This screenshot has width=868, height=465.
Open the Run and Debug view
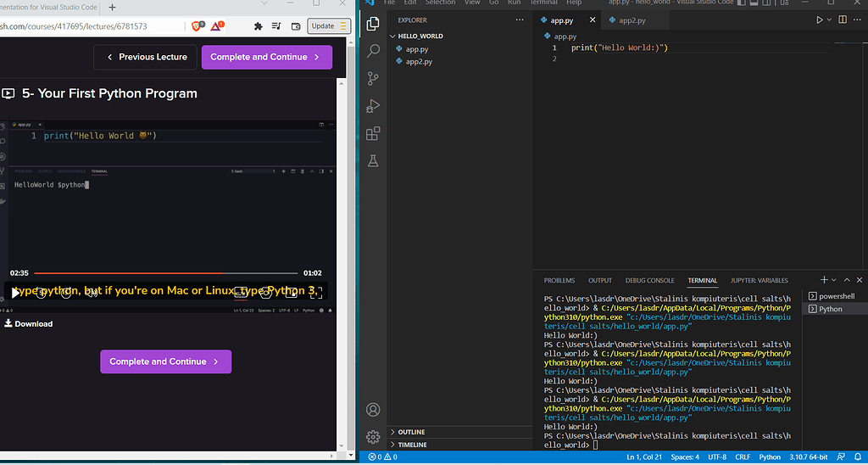pos(373,107)
